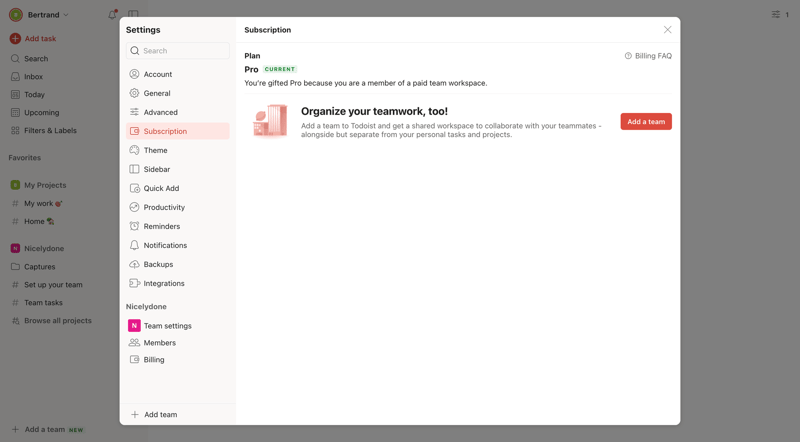Click the Subscription card icon
Screen dimensions: 800x442
pyautogui.click(x=134, y=131)
